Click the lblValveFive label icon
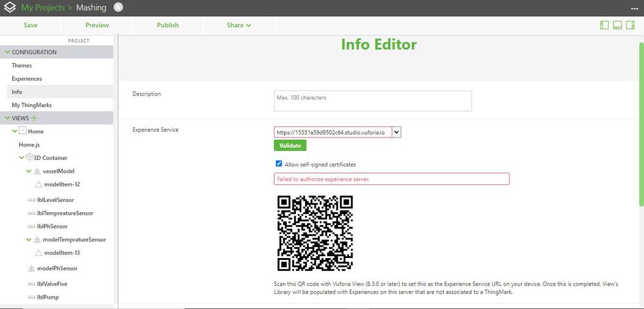Viewport: 644px width, 309px height. 31,284
